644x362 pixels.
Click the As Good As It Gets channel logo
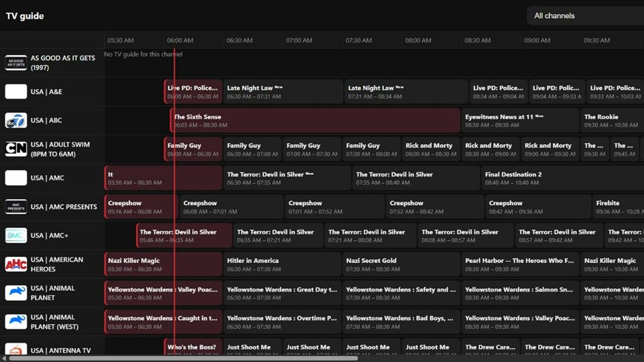click(16, 63)
